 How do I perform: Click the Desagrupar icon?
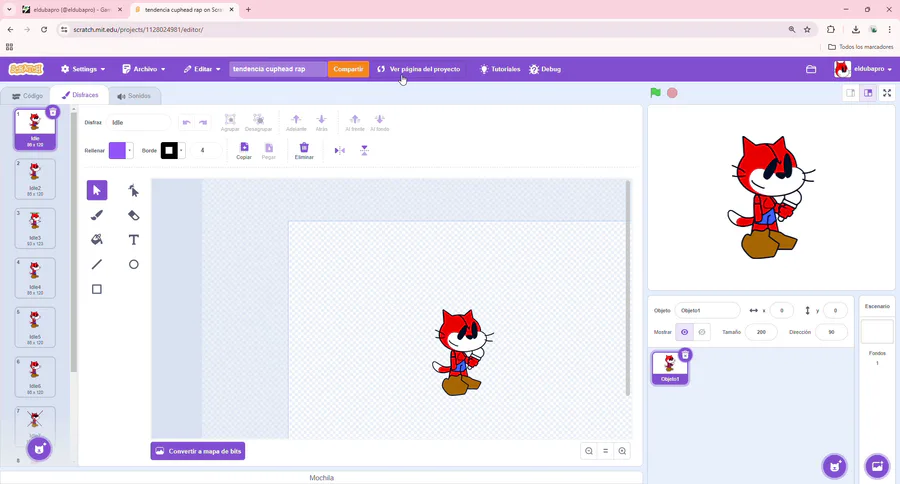pyautogui.click(x=258, y=122)
